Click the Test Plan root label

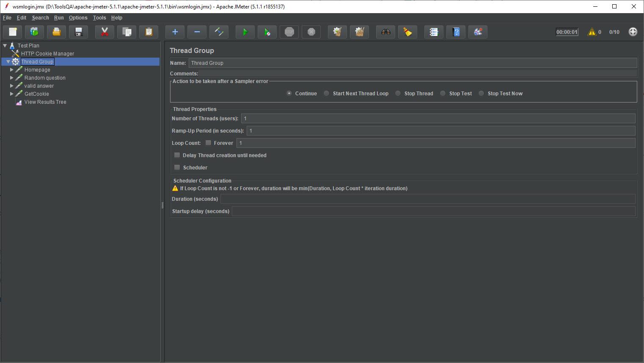coord(28,46)
